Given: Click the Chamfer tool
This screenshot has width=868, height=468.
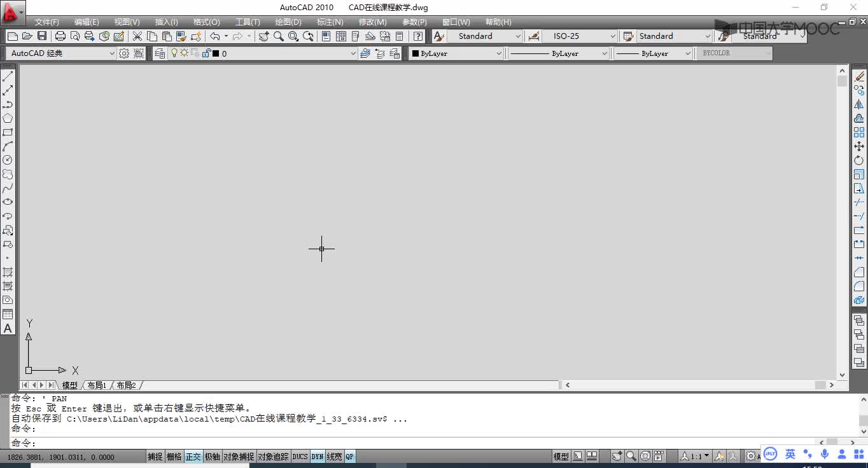Looking at the screenshot, I should coord(859,272).
